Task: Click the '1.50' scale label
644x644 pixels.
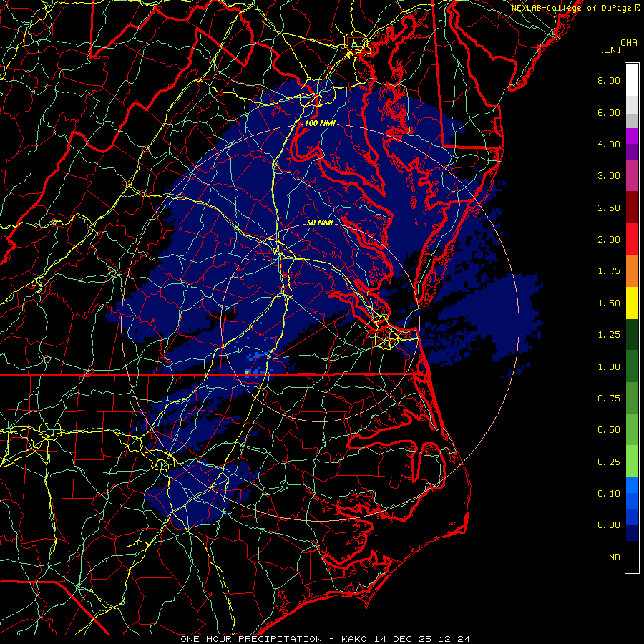Action: point(609,303)
